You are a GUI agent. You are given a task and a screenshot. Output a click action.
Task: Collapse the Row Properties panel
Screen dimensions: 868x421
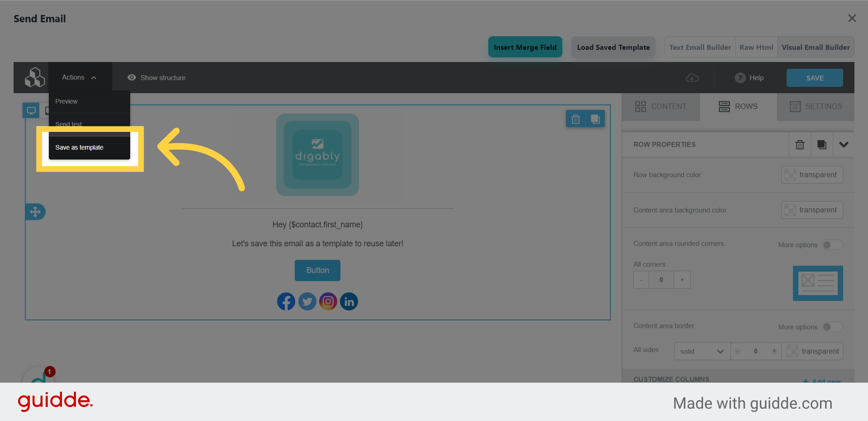coord(844,145)
